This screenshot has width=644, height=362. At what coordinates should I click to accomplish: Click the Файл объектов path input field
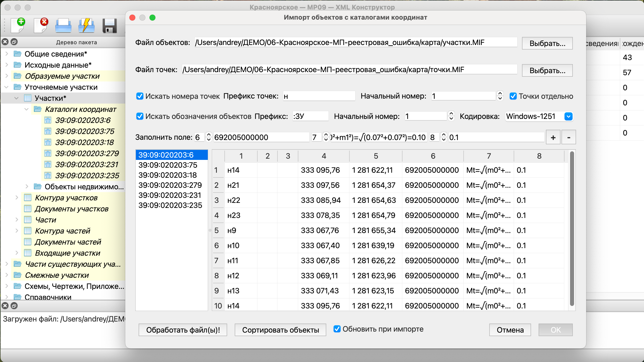(356, 42)
